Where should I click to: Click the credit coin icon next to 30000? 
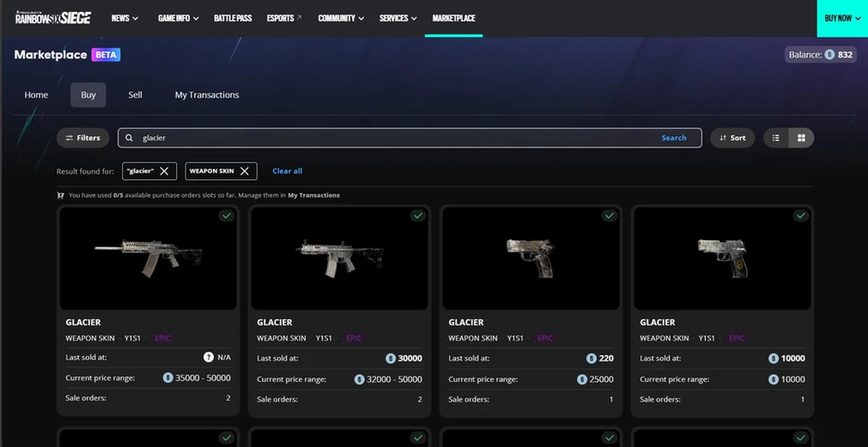pyautogui.click(x=391, y=358)
